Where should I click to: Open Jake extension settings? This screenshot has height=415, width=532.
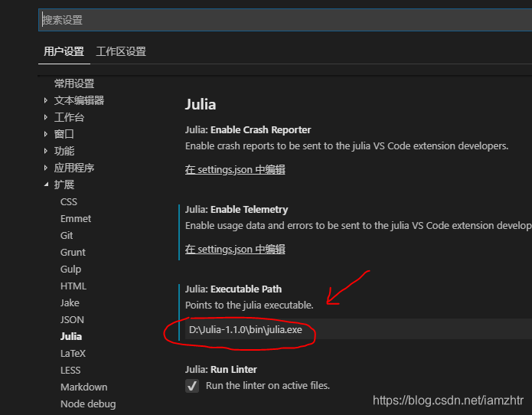coord(70,302)
